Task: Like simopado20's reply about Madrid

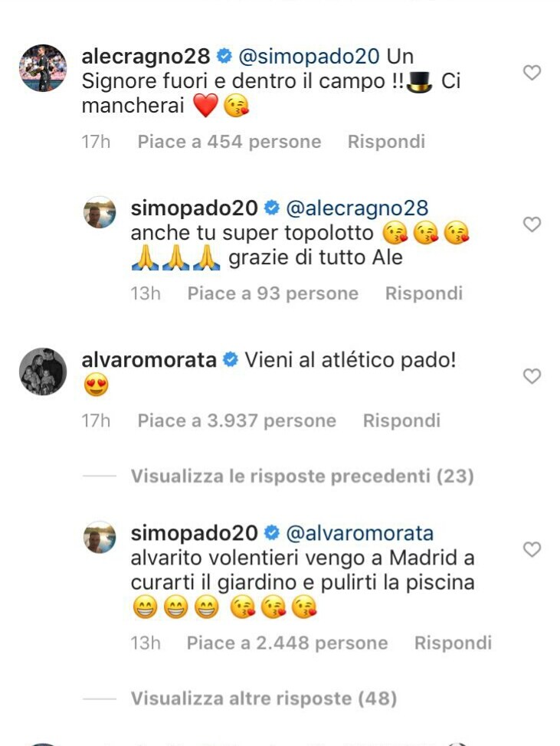Action: (532, 549)
